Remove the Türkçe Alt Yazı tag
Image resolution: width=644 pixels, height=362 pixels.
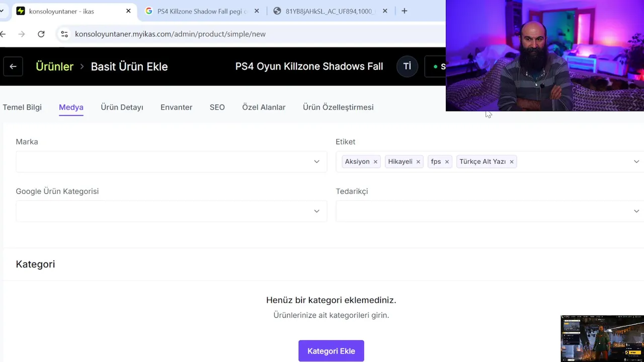[512, 162]
